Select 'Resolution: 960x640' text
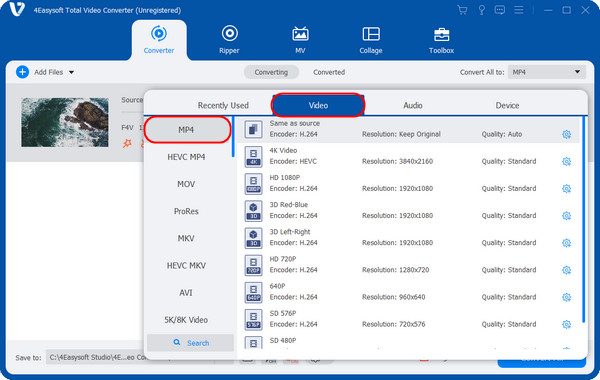The width and height of the screenshot is (600, 380). 394,297
